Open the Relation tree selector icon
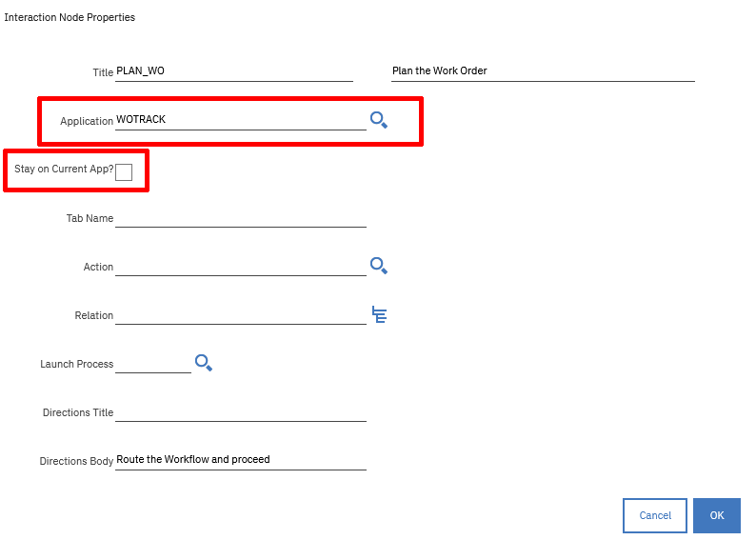This screenshot has width=756, height=540. coord(379,314)
